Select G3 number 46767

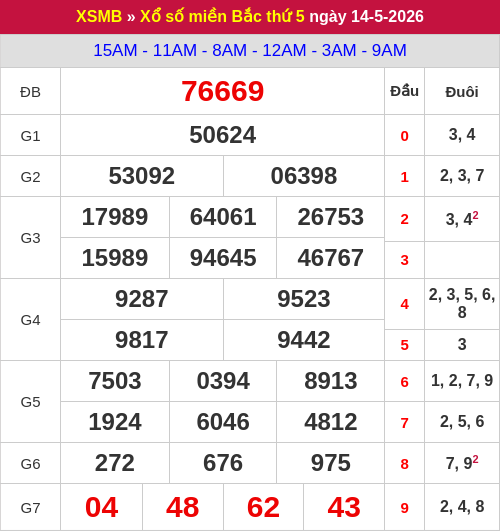[x=331, y=258]
